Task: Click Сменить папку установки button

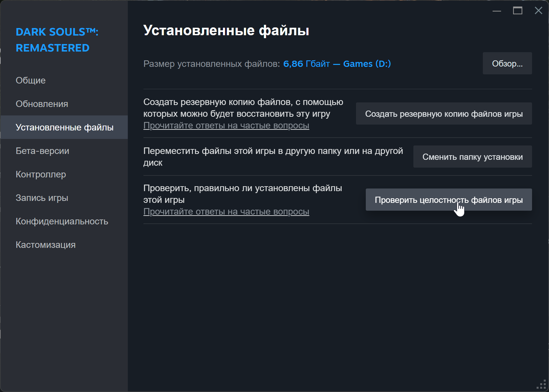Action: coord(472,157)
